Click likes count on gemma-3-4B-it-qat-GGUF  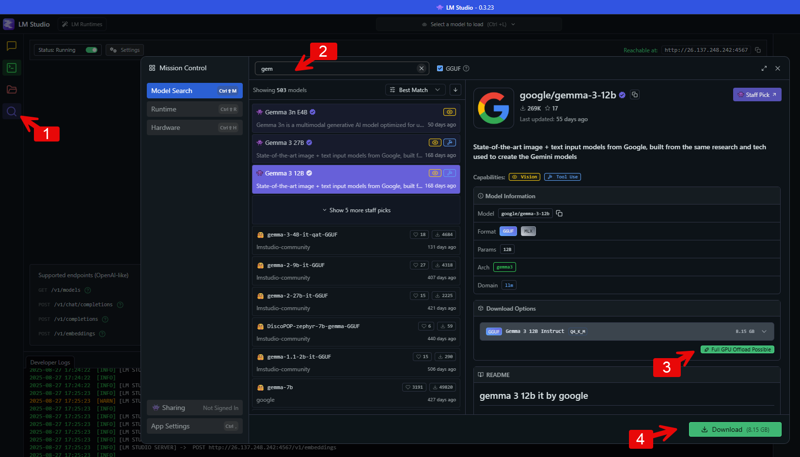tap(419, 235)
